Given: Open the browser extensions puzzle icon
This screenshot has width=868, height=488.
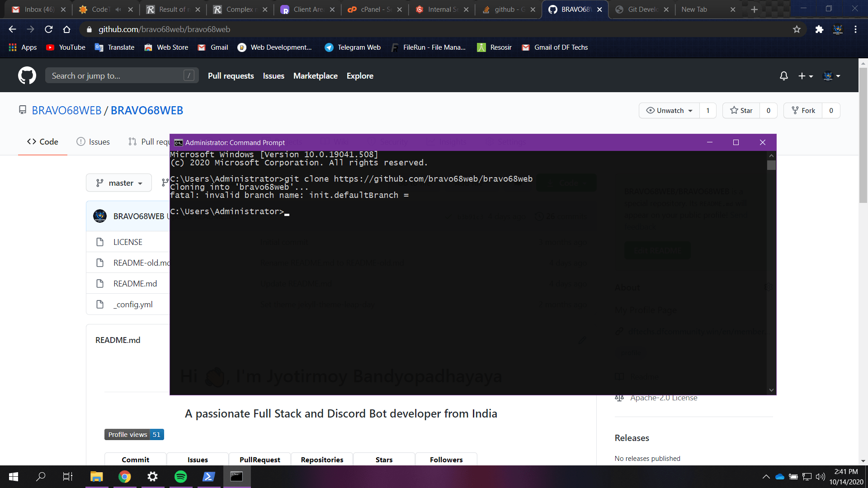Looking at the screenshot, I should tap(819, 29).
